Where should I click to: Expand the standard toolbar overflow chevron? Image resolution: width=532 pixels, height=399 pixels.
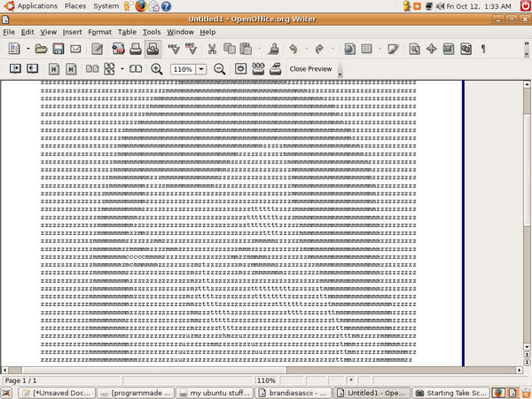[x=527, y=43]
